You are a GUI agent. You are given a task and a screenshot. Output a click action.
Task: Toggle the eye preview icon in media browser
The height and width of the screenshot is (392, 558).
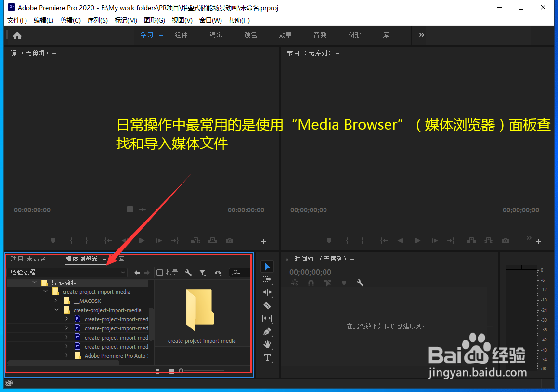pyautogui.click(x=218, y=273)
